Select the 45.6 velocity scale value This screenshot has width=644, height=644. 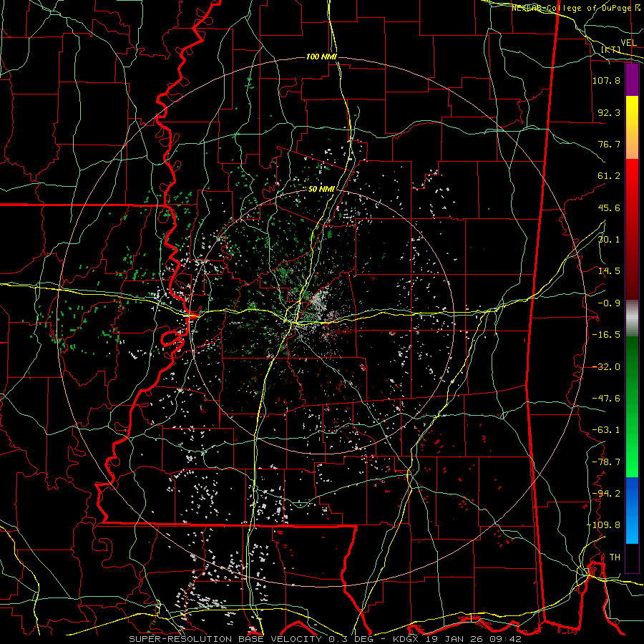(x=609, y=208)
